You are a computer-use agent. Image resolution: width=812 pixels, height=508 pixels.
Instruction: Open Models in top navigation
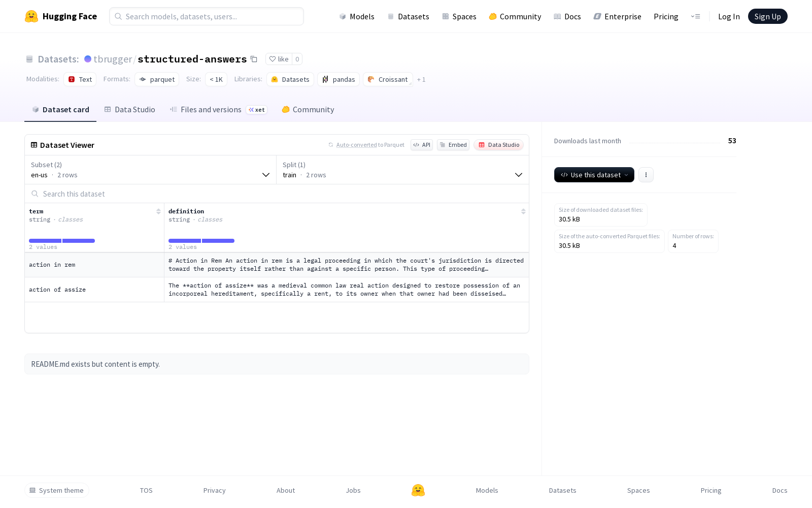point(357,16)
